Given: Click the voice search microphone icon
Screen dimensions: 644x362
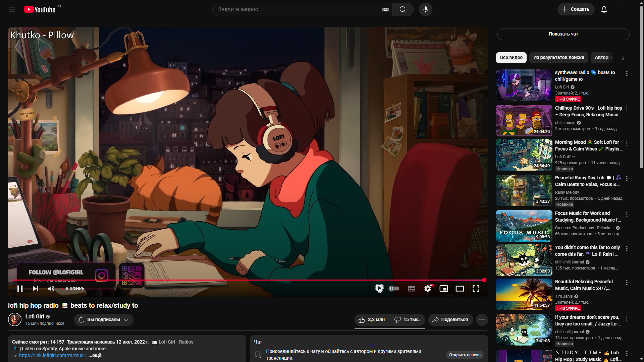Looking at the screenshot, I should [425, 9].
